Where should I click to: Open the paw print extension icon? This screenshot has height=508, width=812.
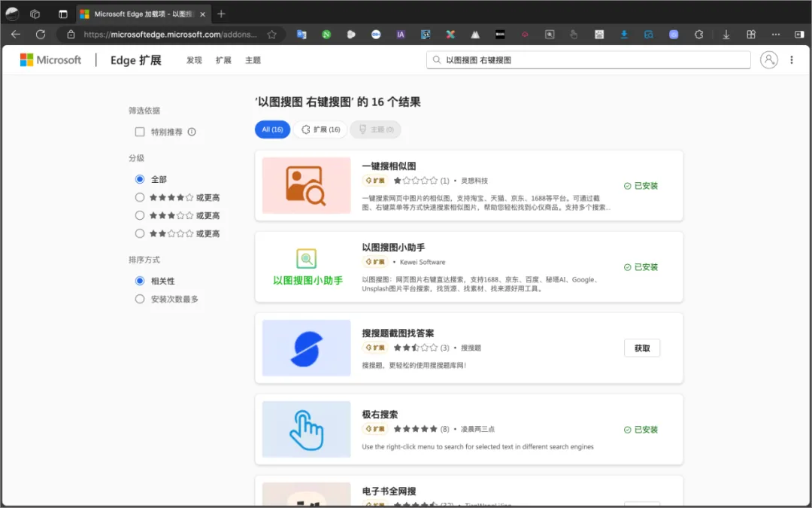click(599, 34)
